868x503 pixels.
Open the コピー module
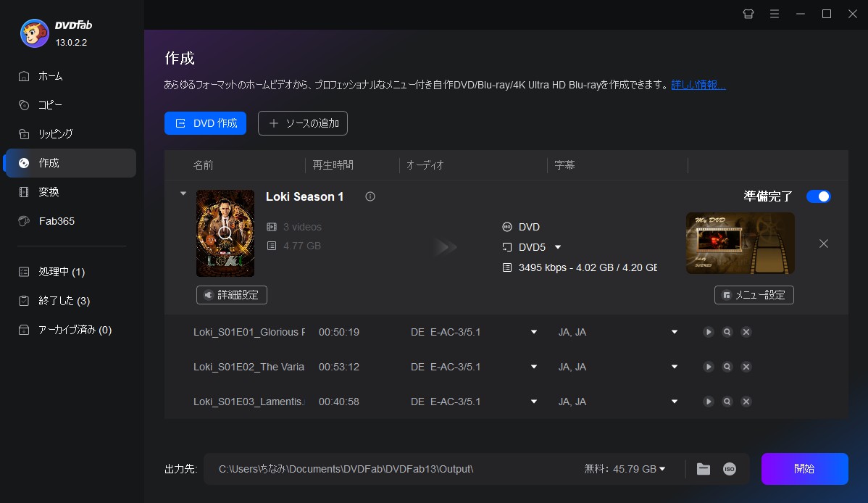pos(70,104)
